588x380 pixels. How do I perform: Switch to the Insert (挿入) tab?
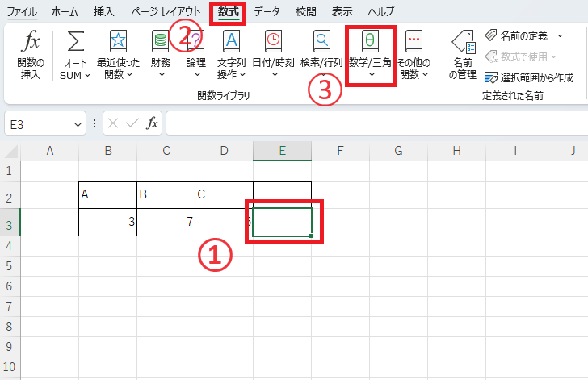[x=104, y=11]
